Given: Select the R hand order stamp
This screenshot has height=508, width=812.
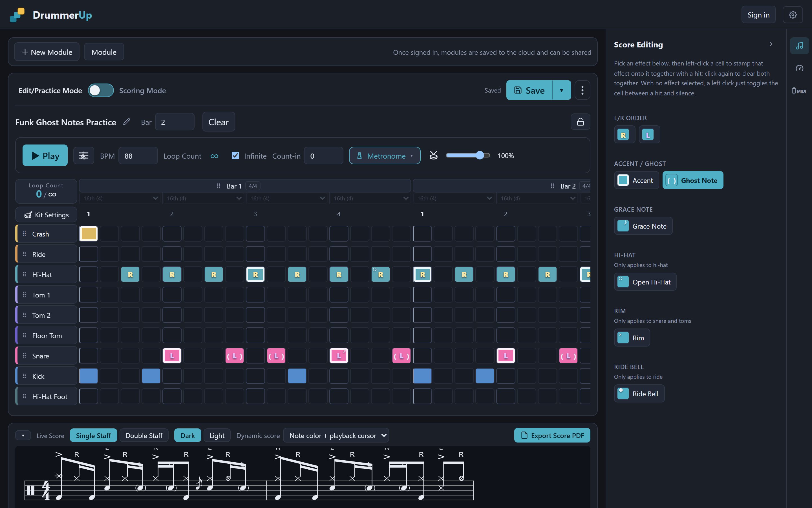Looking at the screenshot, I should coord(625,135).
